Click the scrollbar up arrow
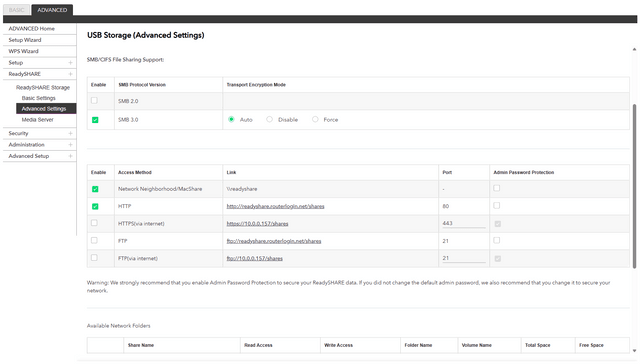The image size is (640, 364). pos(634,49)
